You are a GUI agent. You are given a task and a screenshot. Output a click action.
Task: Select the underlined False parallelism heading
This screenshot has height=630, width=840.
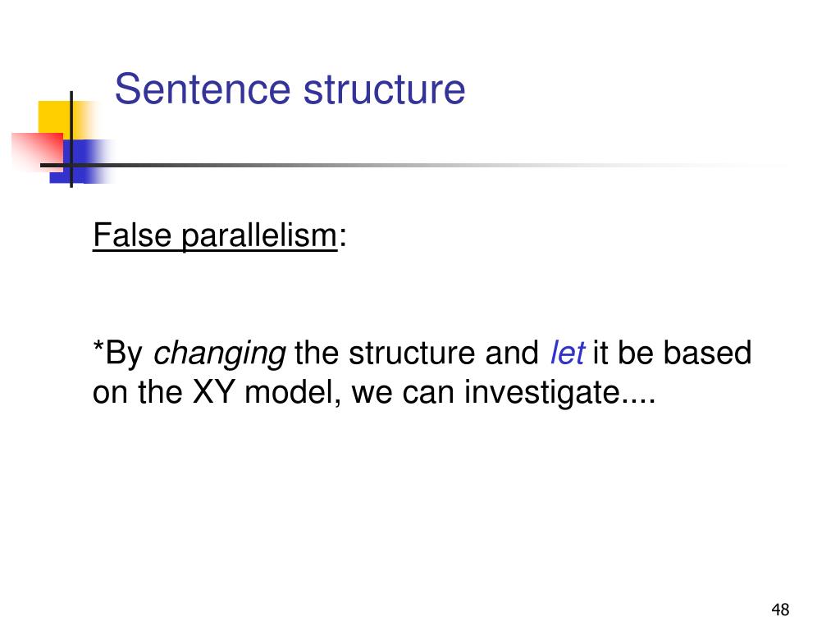tap(215, 235)
